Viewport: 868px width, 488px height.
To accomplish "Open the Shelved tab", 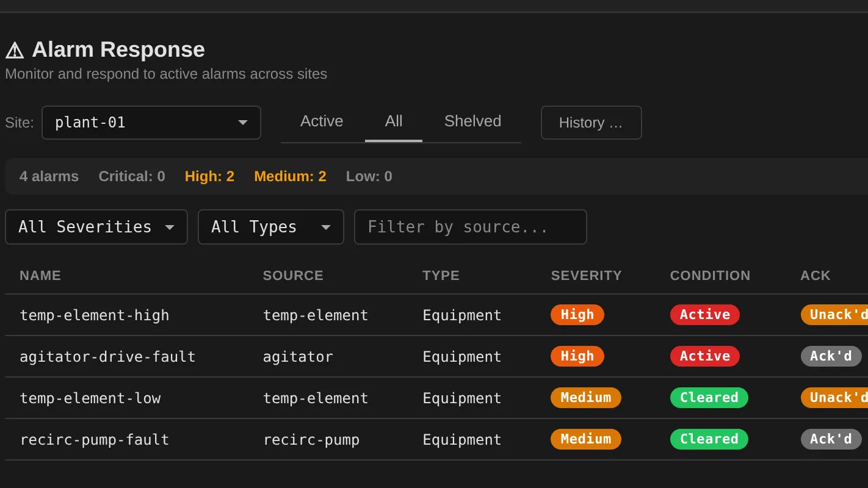I will [472, 121].
